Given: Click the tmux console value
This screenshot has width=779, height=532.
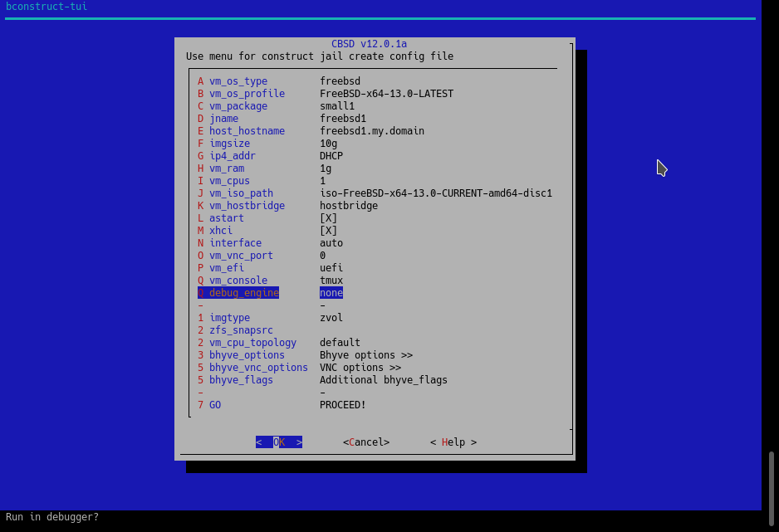Looking at the screenshot, I should 331,280.
